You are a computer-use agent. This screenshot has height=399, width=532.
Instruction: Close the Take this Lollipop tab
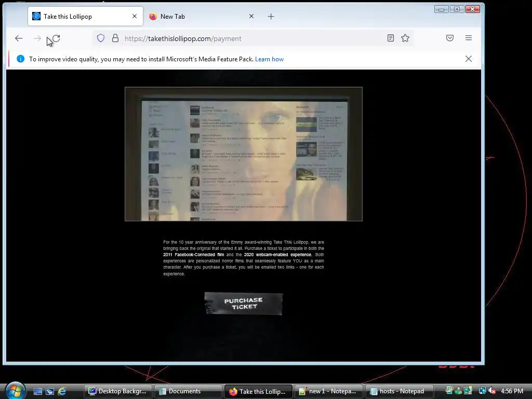135,16
